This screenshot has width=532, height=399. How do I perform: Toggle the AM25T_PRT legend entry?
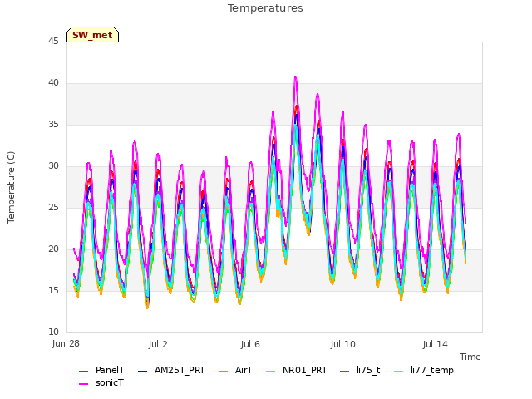[x=171, y=370]
